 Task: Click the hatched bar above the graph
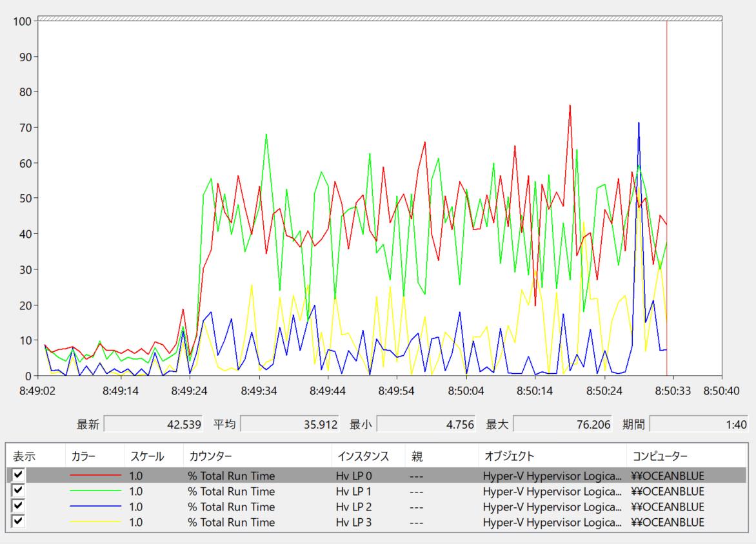point(380,18)
